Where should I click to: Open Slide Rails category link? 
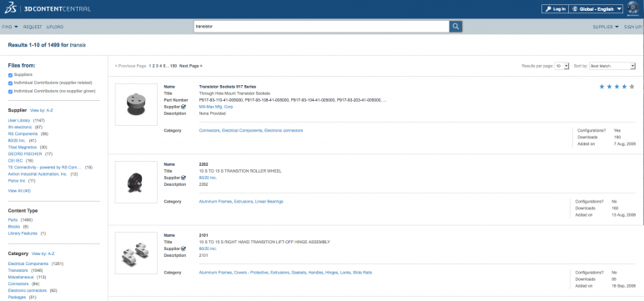[362, 273]
